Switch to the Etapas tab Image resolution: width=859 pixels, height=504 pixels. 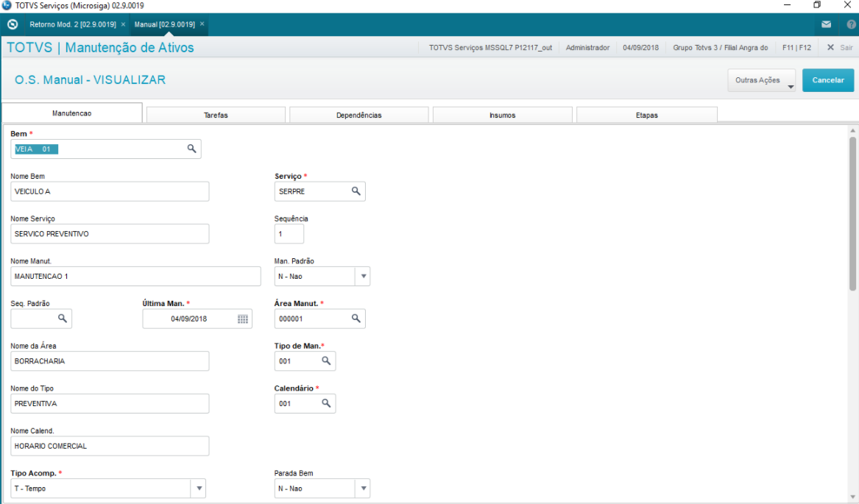[646, 115]
